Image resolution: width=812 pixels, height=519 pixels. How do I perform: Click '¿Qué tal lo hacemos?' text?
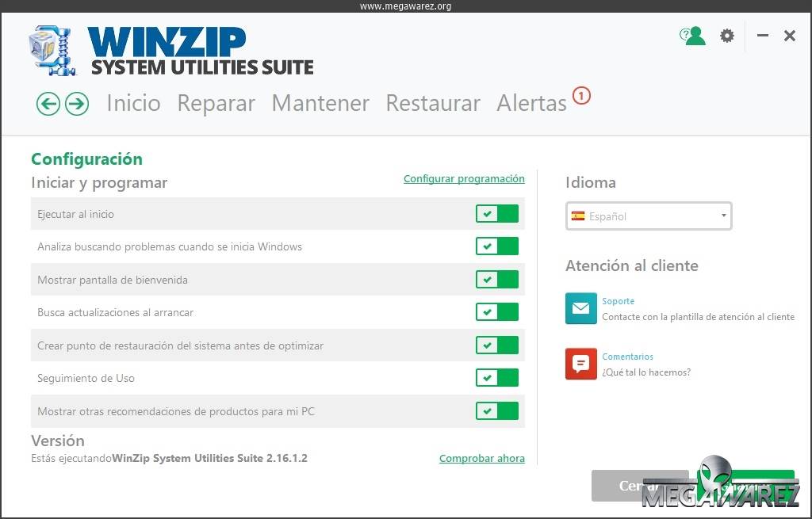[646, 372]
